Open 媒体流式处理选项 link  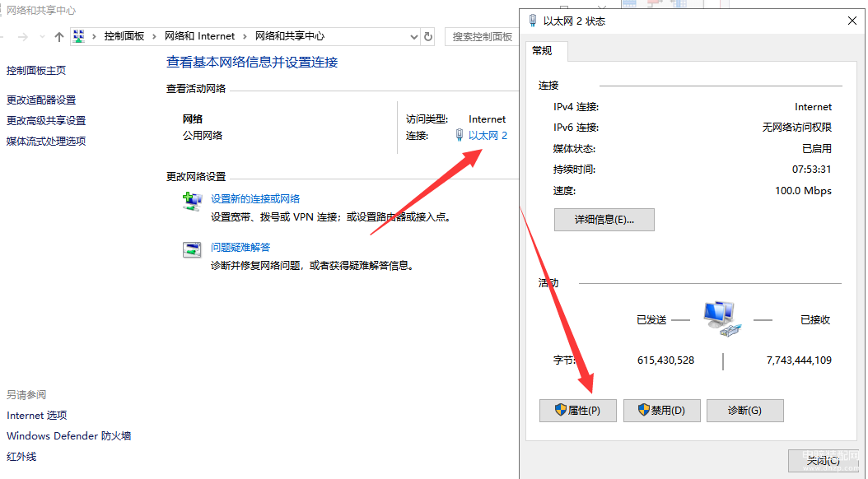[x=46, y=141]
